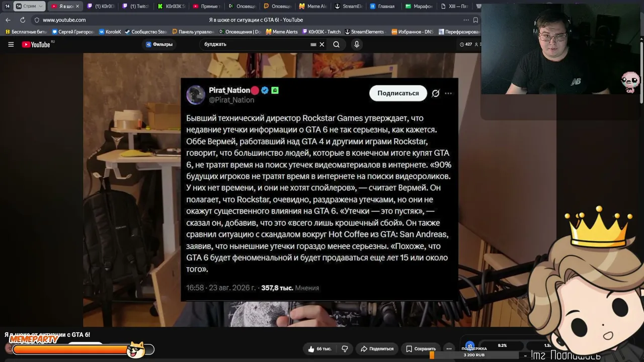
Task: Open the site security shield icon
Action: pos(36,20)
